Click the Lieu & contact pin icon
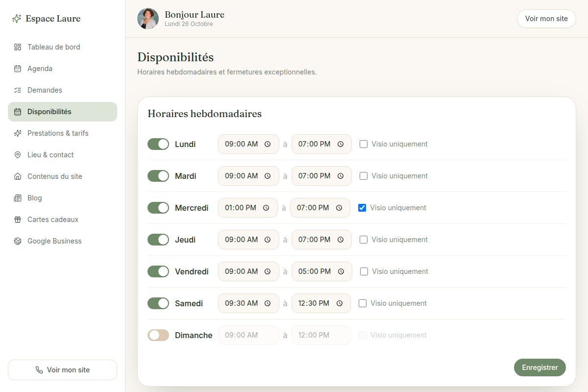 (18, 155)
